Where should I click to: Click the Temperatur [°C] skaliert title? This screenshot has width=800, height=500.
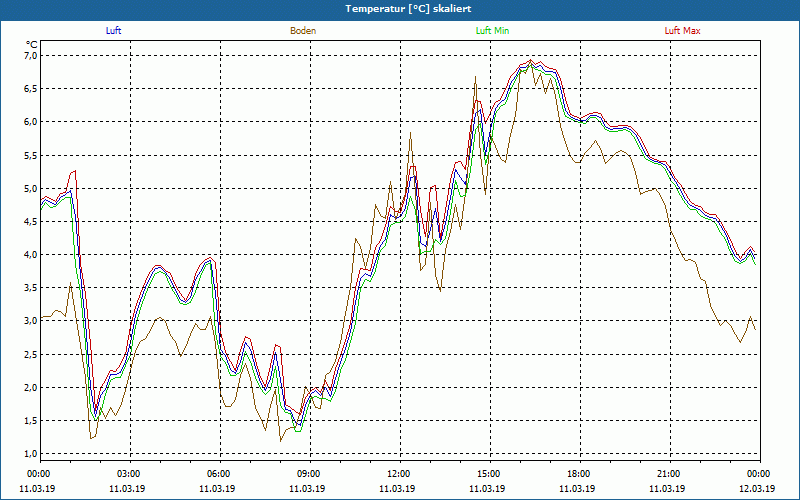pos(408,9)
